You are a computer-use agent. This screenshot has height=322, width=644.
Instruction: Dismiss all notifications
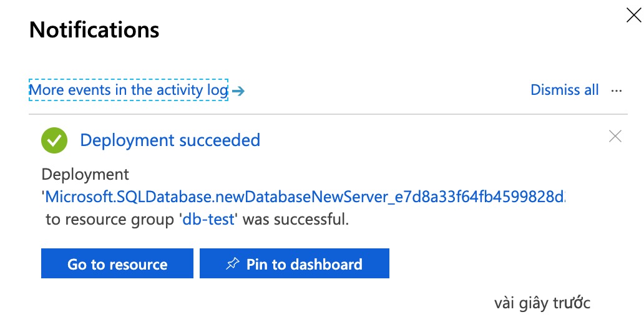564,90
